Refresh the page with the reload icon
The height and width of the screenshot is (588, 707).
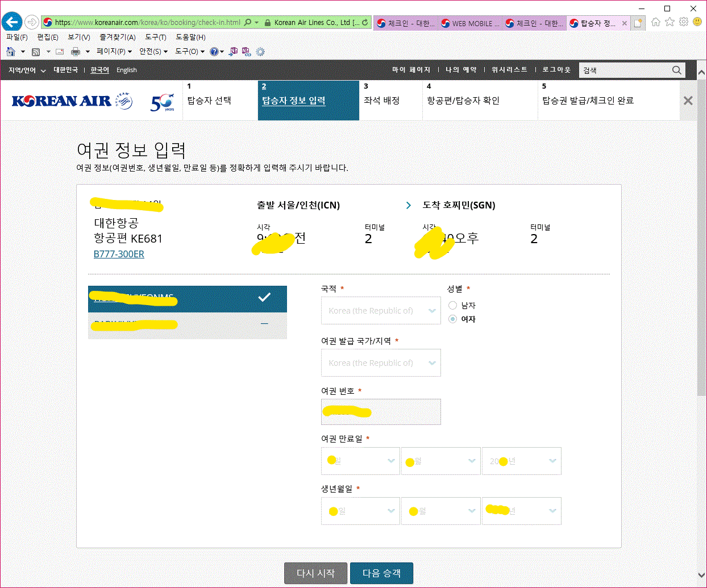pyautogui.click(x=365, y=23)
